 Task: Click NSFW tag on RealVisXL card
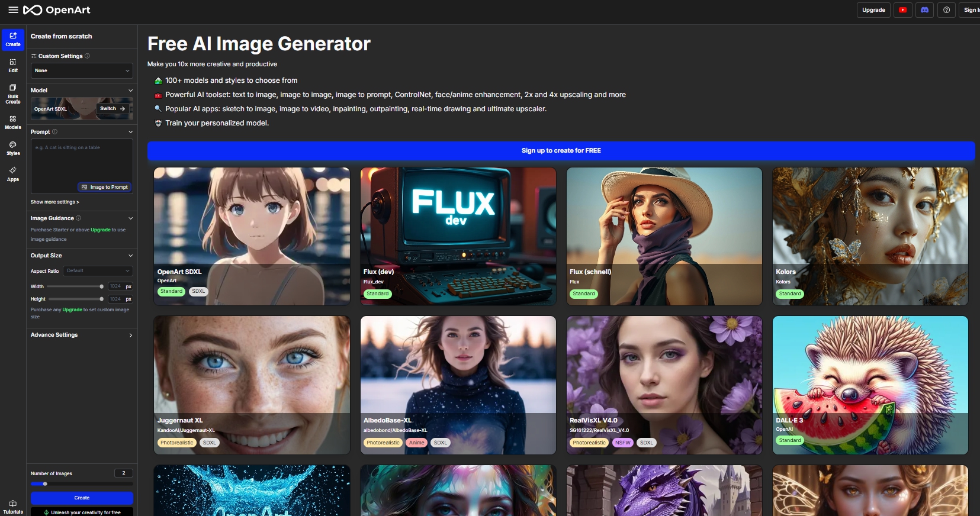[622, 443]
